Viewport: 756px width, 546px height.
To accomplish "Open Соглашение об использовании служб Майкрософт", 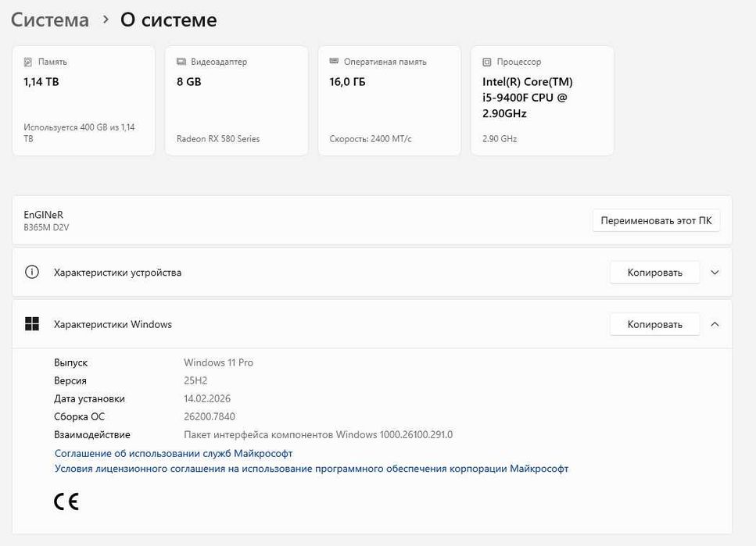I will point(174,454).
